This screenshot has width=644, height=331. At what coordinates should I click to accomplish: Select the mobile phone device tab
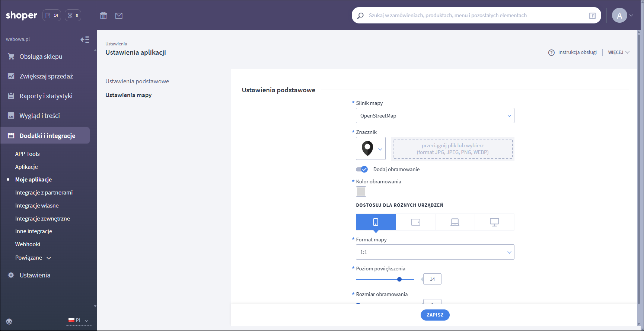[376, 222]
